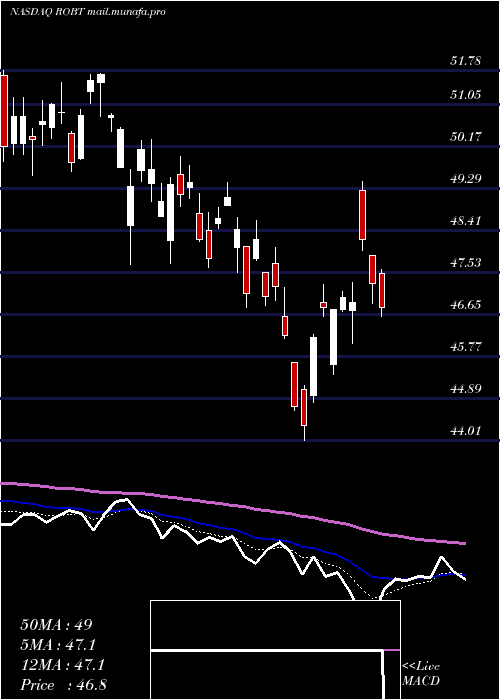Click the 50.17 price level label
The image size is (500, 700).
click(465, 136)
